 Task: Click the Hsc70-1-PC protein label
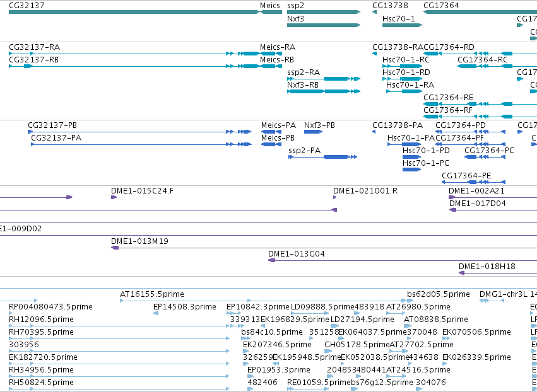(x=426, y=163)
